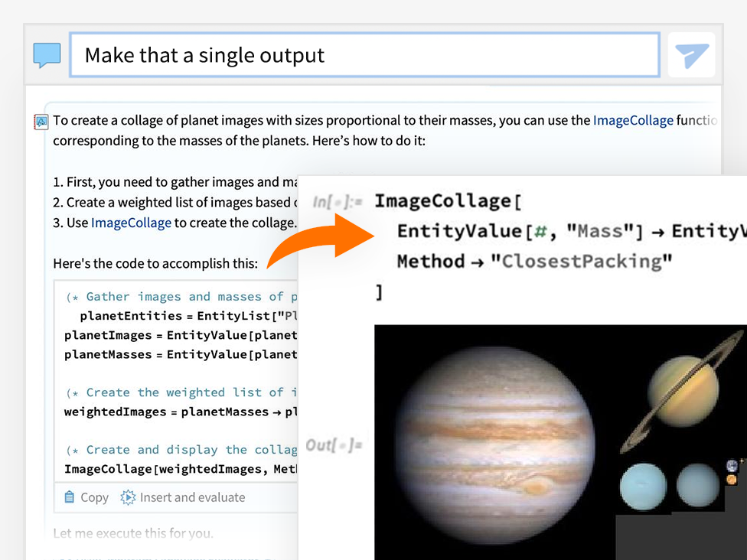Click the "Let me execute this for you" text
747x560 pixels.
click(x=133, y=533)
